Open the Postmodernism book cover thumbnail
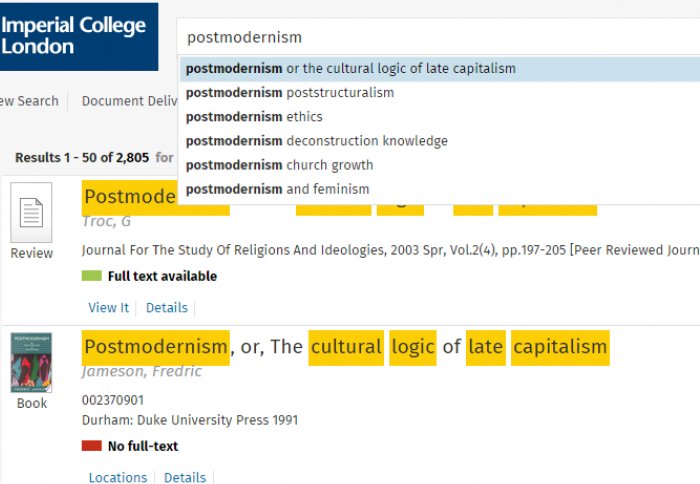The height and width of the screenshot is (484, 700). pyautogui.click(x=31, y=362)
